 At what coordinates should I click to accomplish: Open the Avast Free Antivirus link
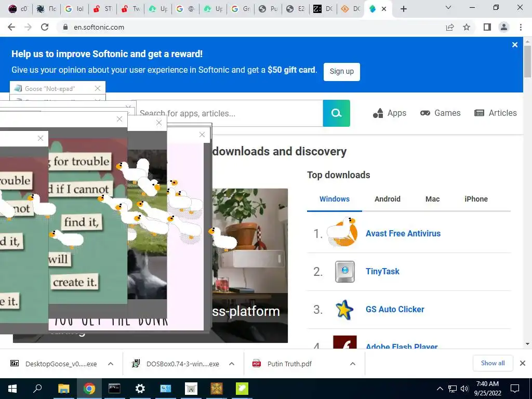(x=403, y=233)
